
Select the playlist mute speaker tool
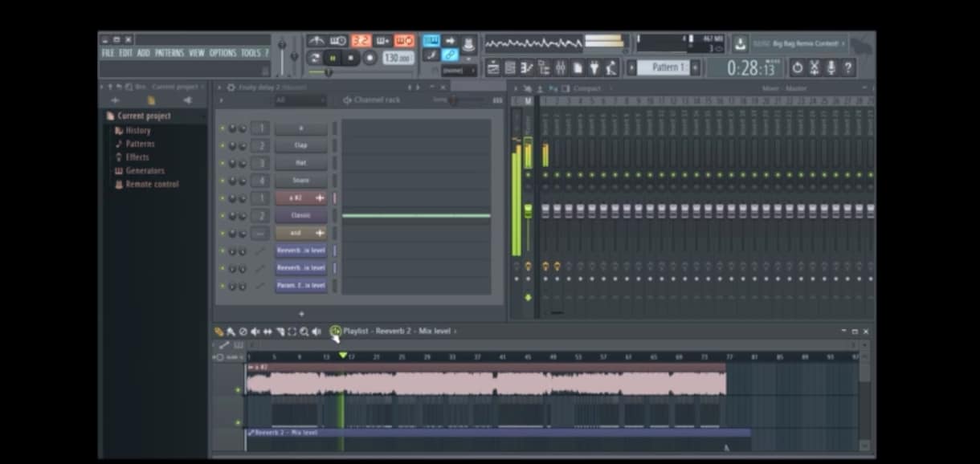pyautogui.click(x=255, y=332)
